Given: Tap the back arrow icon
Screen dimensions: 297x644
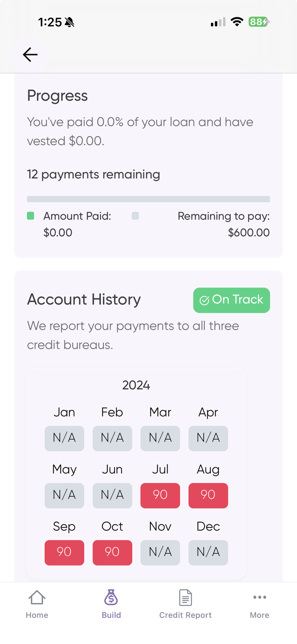Looking at the screenshot, I should [x=30, y=55].
